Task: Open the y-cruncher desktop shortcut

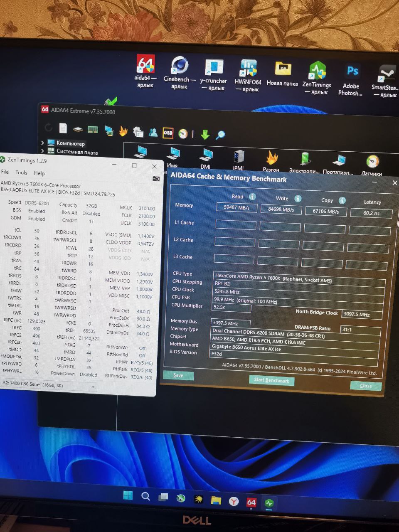Action: [214, 74]
